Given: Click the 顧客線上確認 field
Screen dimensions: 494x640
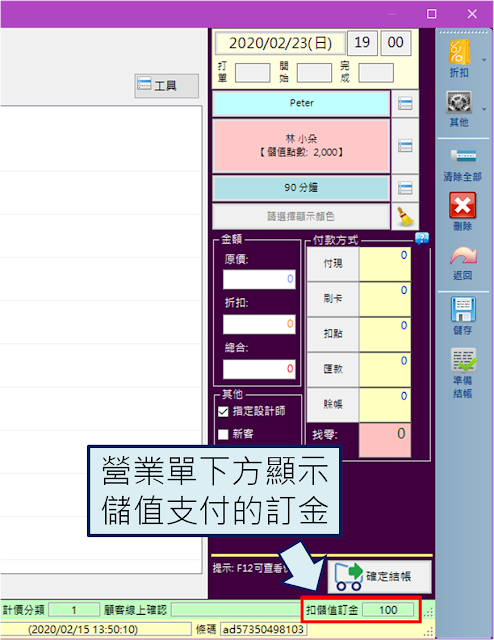Looking at the screenshot, I should coord(237,610).
